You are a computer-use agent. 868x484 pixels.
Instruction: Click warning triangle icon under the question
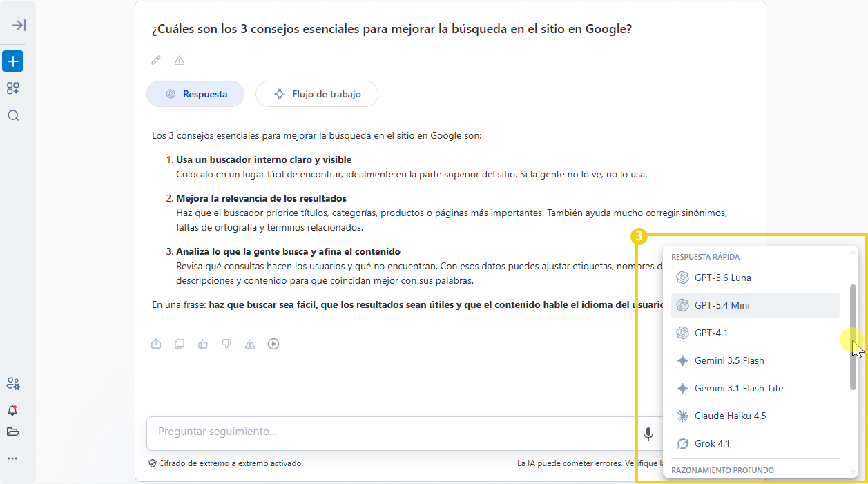pos(180,60)
